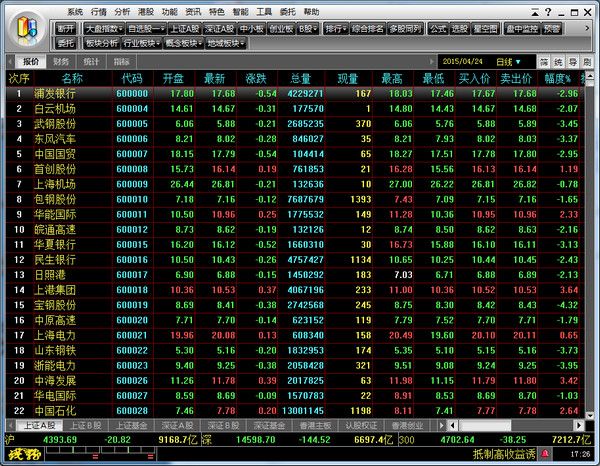Click the 星空图 button
The height and width of the screenshot is (466, 600).
[485, 29]
